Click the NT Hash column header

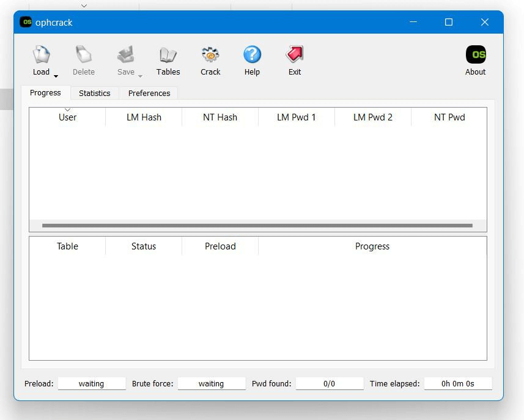pos(220,117)
